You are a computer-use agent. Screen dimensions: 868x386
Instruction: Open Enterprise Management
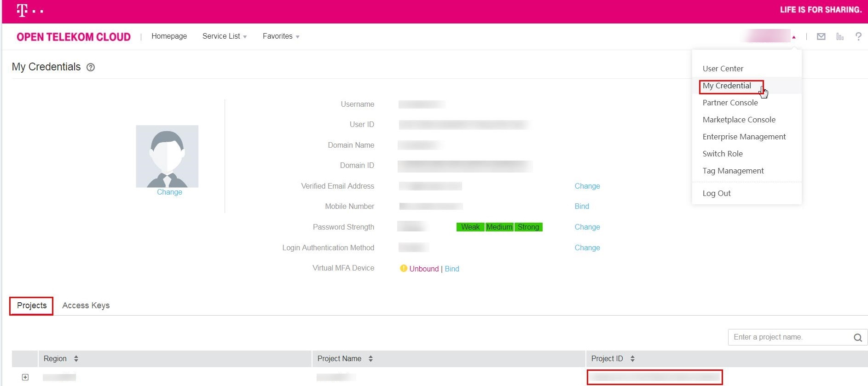[744, 137]
